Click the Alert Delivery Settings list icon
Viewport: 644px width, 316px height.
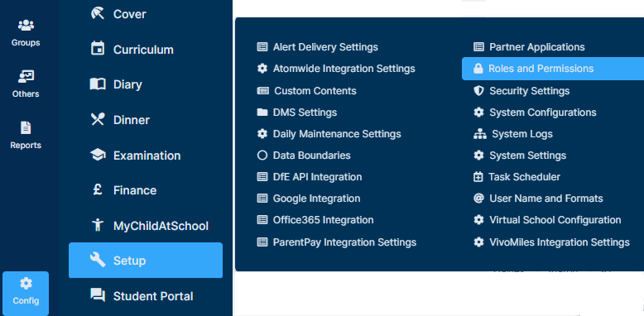pos(262,47)
